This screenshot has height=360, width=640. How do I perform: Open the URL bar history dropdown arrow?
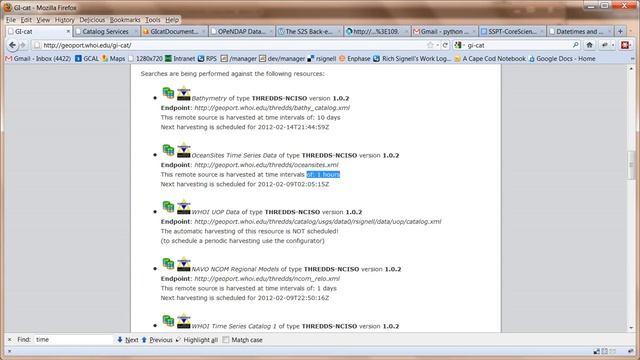click(438, 45)
